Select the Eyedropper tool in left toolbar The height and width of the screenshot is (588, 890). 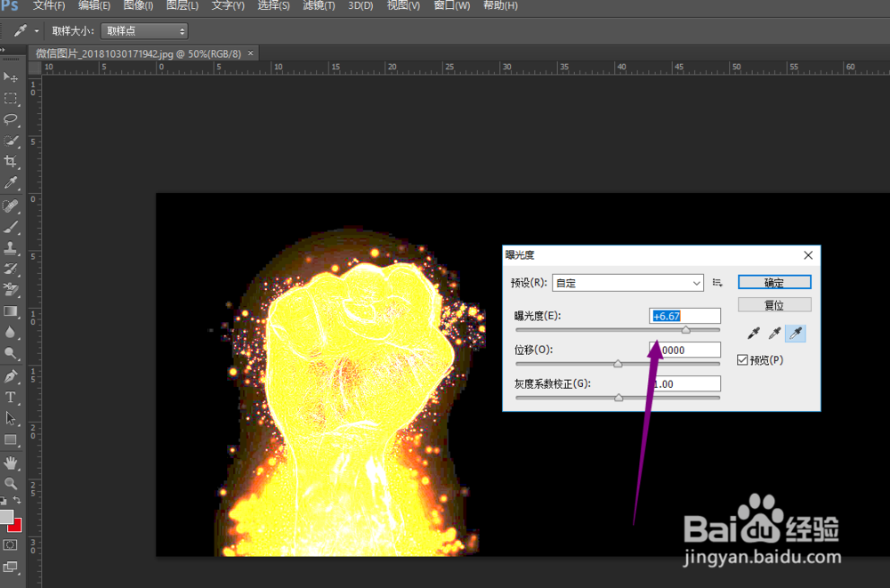pyautogui.click(x=10, y=182)
